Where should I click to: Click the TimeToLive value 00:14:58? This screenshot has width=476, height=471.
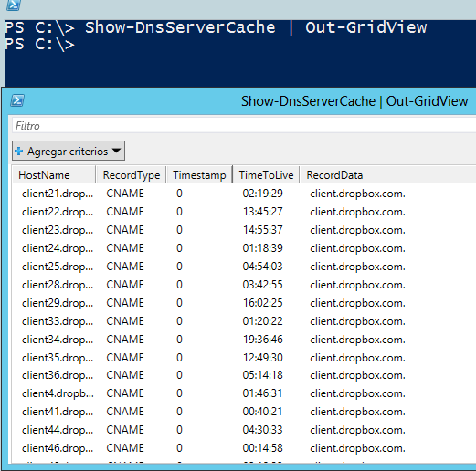pos(262,448)
